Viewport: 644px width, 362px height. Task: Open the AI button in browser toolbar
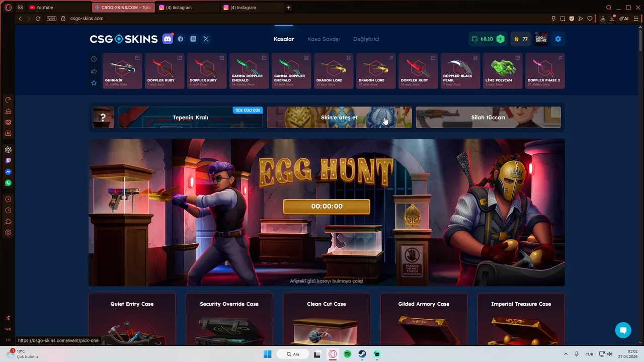coord(624,19)
